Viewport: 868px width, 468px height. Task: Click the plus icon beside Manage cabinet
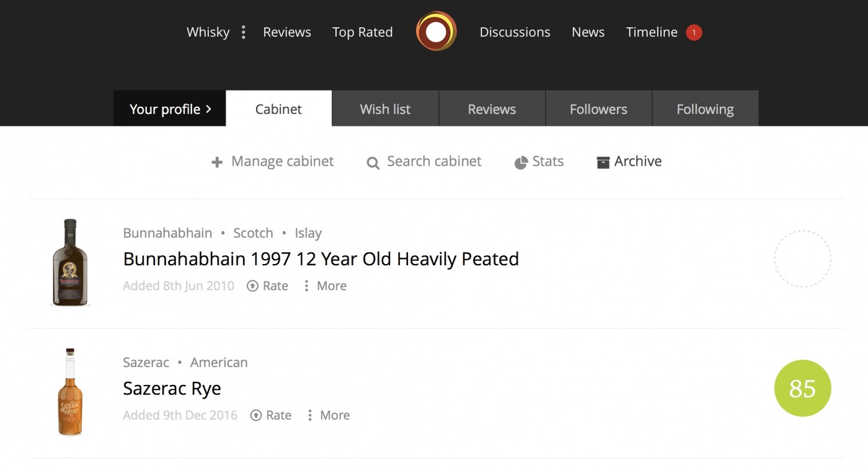[x=217, y=162]
